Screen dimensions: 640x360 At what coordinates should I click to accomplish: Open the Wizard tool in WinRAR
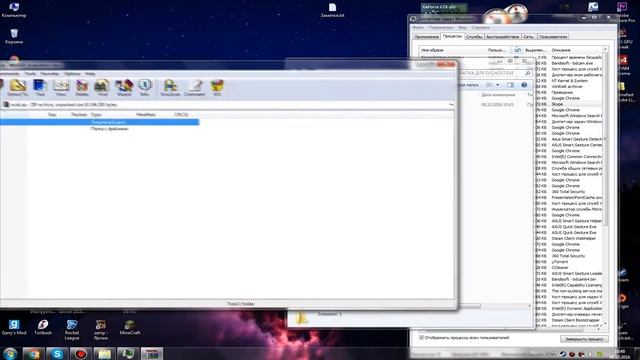(x=124, y=87)
